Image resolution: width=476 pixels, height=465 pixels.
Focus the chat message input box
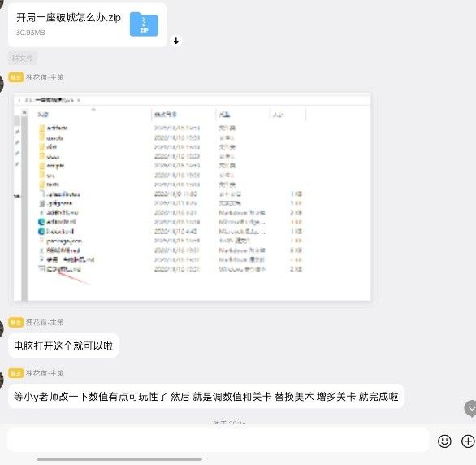(x=218, y=441)
